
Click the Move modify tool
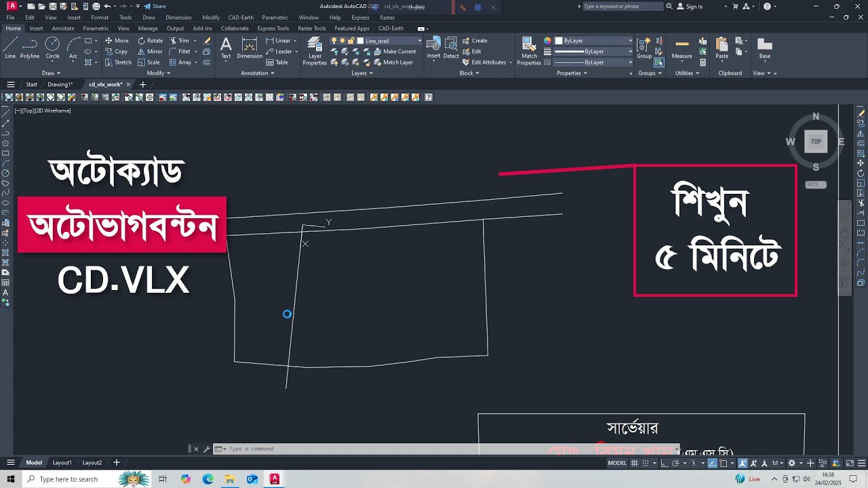point(117,41)
